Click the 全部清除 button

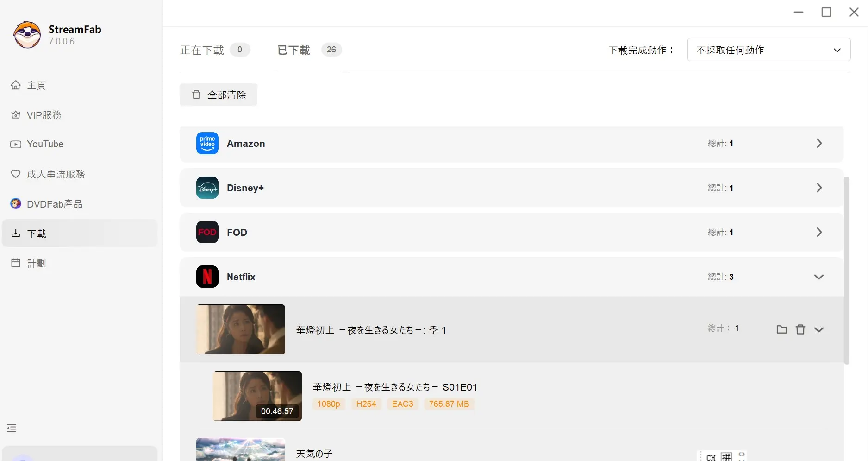[x=219, y=95]
